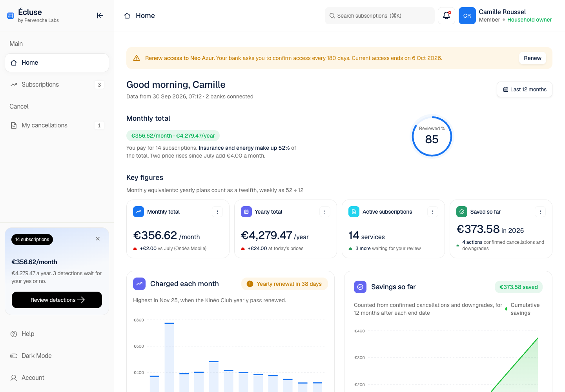Click the Écluse logo icon
This screenshot has height=392, width=565.
click(x=11, y=16)
